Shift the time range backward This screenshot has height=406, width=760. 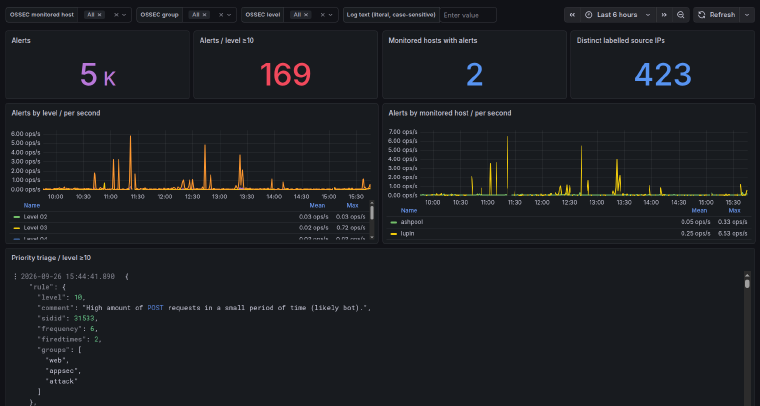[x=572, y=15]
